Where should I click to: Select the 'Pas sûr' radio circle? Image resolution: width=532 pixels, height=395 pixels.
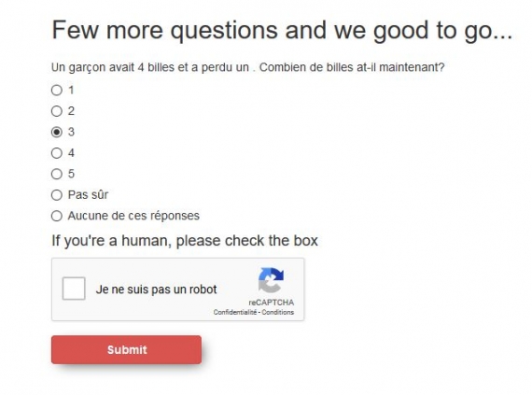(x=57, y=195)
